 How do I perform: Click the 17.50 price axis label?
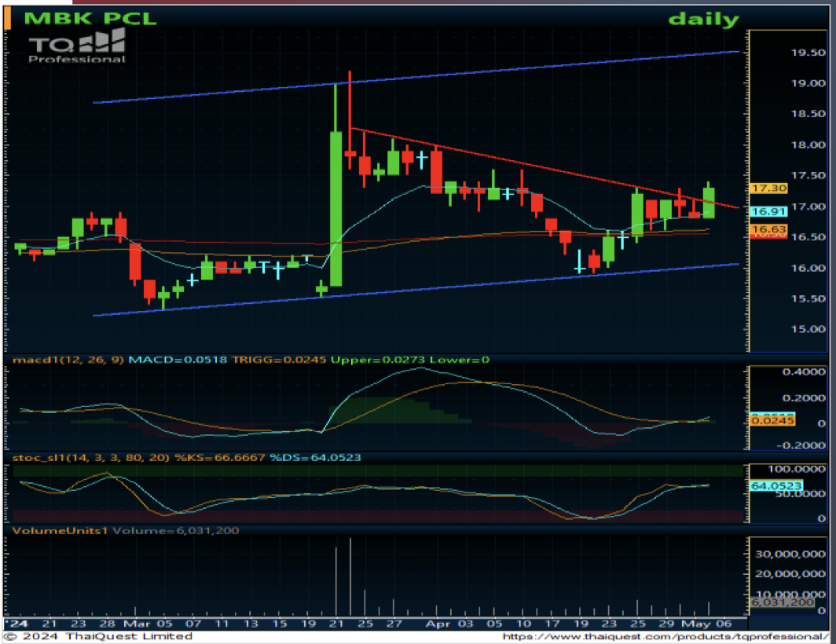click(808, 175)
